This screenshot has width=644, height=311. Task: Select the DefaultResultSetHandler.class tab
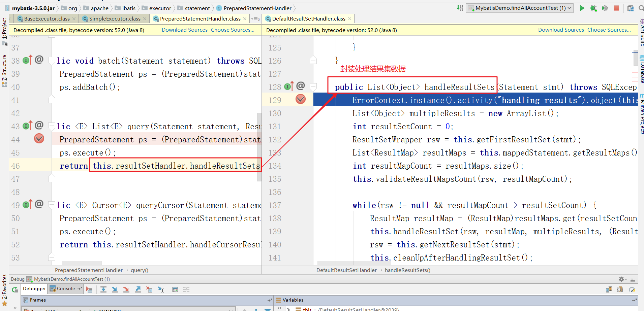[x=308, y=19]
